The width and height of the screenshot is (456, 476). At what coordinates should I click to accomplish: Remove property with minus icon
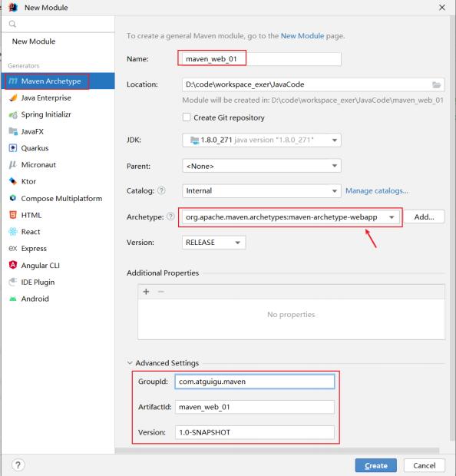161,292
